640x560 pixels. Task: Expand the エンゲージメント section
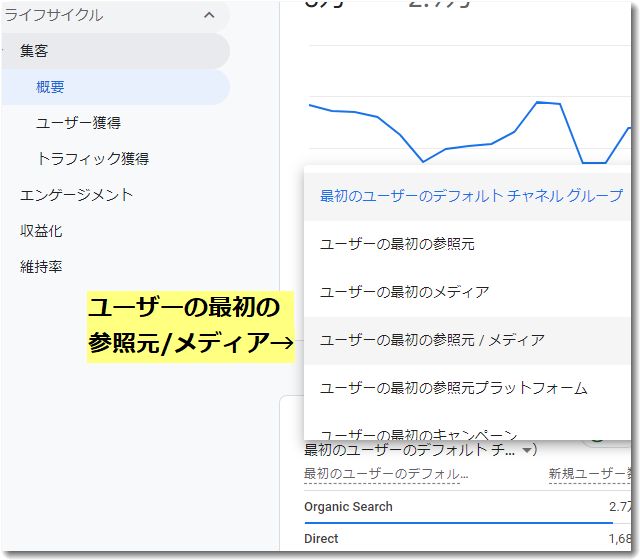[x=76, y=195]
